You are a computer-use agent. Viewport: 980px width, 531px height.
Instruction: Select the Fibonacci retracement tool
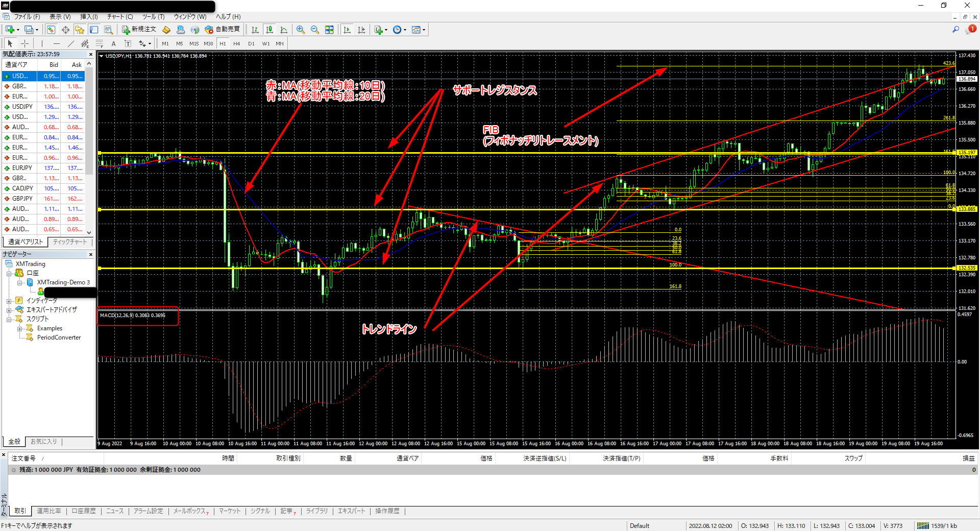click(x=100, y=43)
